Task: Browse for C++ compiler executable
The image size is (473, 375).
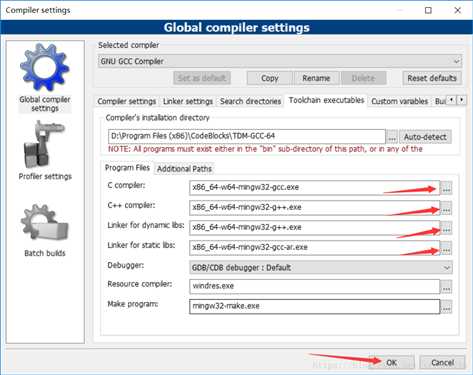Action: coord(446,208)
